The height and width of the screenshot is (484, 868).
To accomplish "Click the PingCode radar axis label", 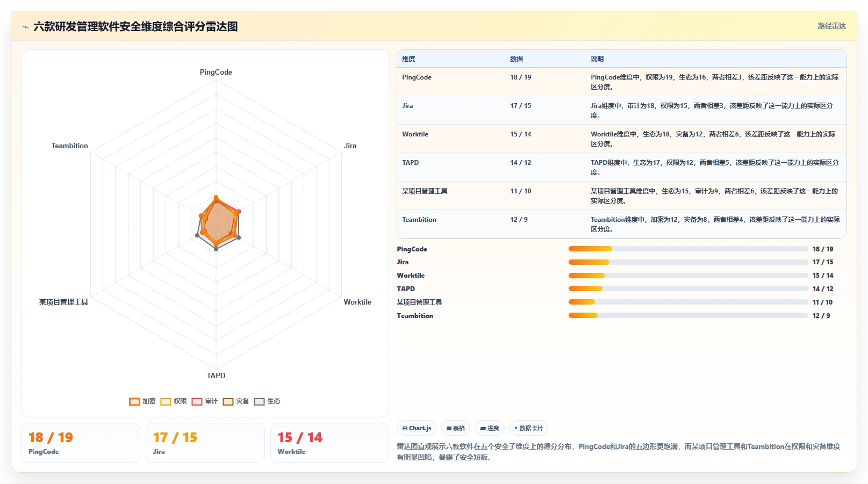I will (x=216, y=72).
